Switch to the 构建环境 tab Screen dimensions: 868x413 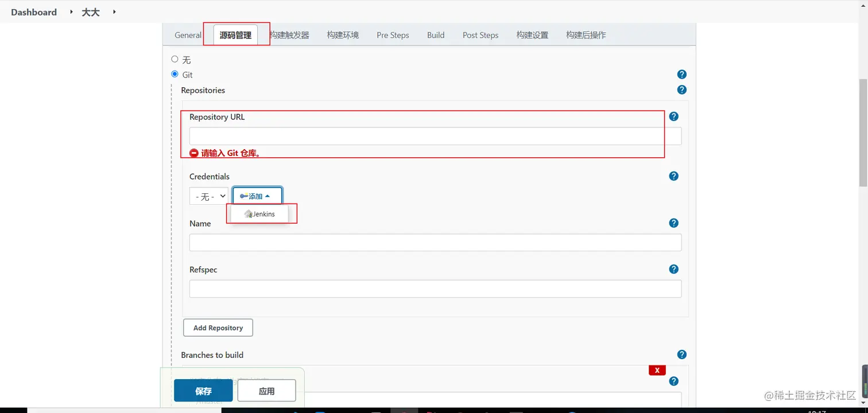[343, 35]
